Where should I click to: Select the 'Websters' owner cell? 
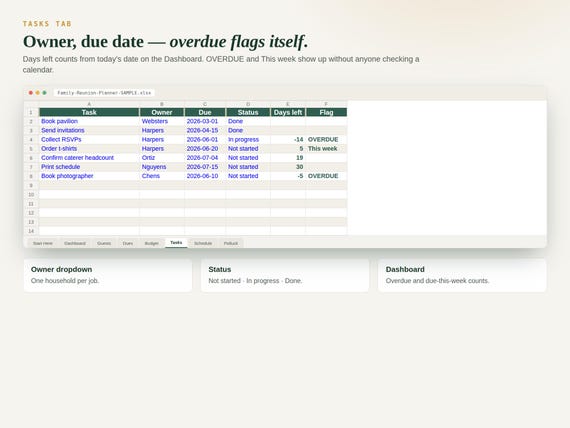click(x=162, y=121)
